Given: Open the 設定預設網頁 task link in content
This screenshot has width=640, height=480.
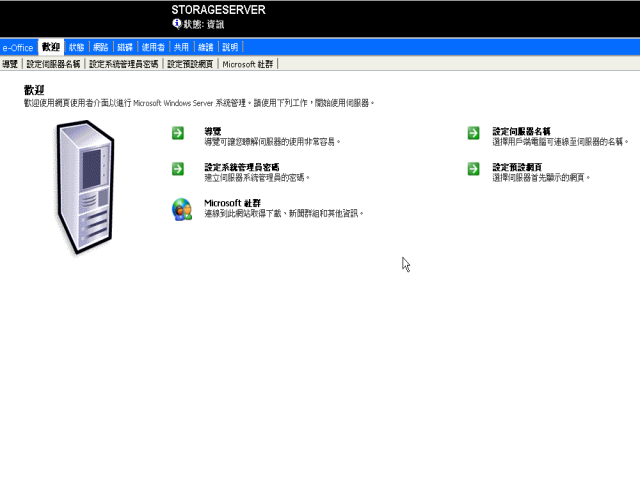Looking at the screenshot, I should [x=517, y=167].
